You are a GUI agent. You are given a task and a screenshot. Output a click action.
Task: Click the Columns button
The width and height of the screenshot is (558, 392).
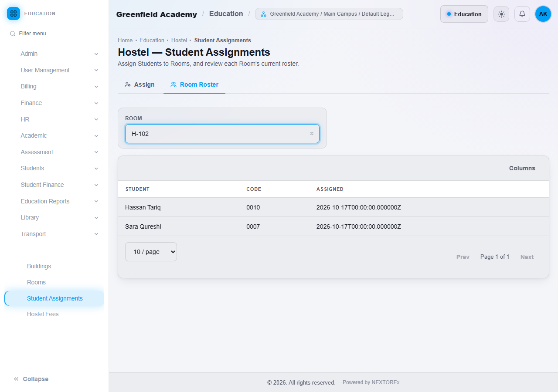tap(522, 168)
